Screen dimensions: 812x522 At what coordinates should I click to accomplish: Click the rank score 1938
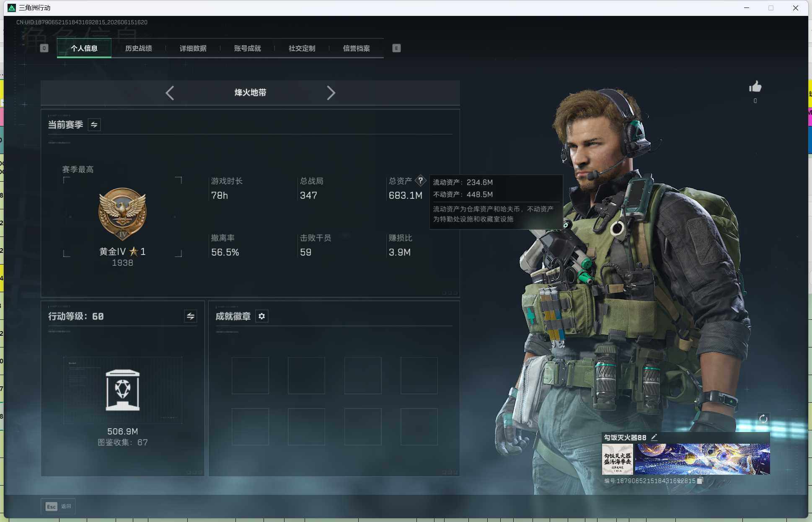coord(122,263)
